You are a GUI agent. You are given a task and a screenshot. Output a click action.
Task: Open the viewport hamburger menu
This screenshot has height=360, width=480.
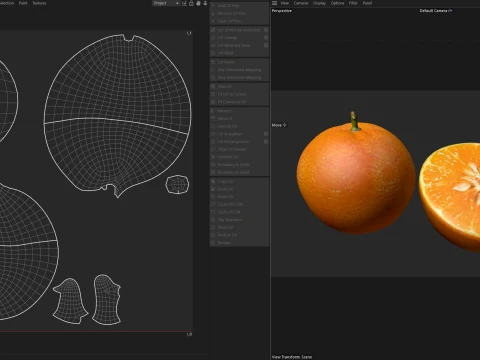(275, 3)
